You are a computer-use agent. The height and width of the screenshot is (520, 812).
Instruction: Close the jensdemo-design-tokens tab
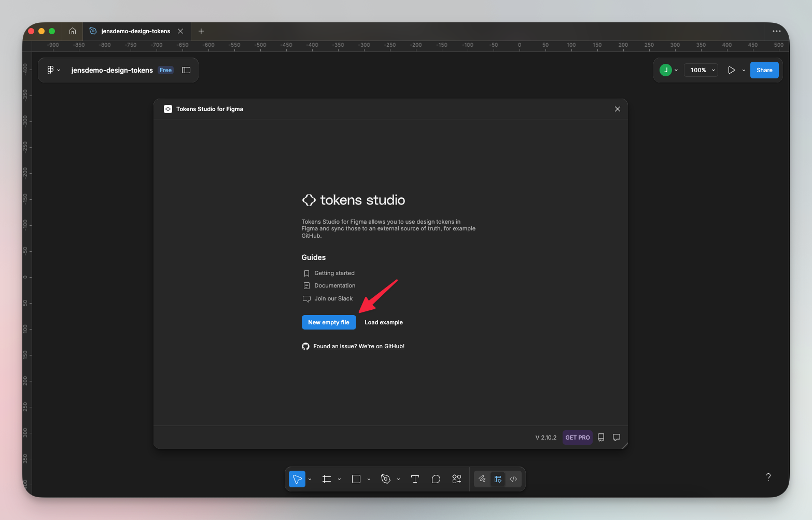(180, 31)
